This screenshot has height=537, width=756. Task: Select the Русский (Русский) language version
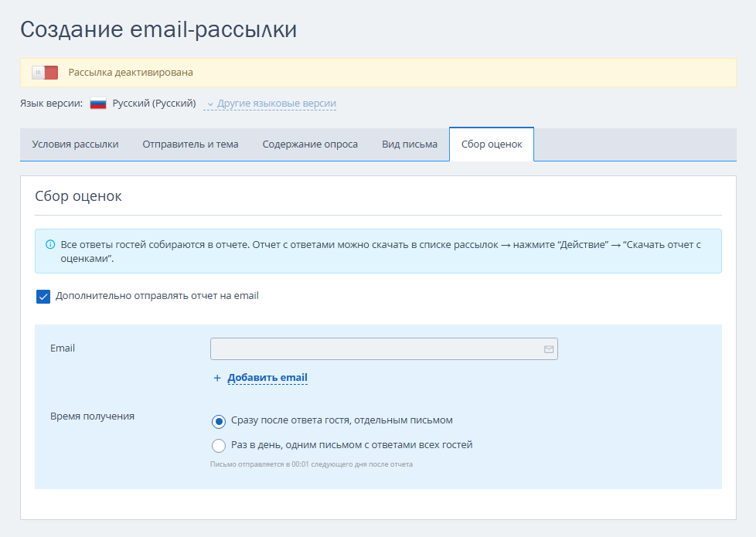coord(154,104)
